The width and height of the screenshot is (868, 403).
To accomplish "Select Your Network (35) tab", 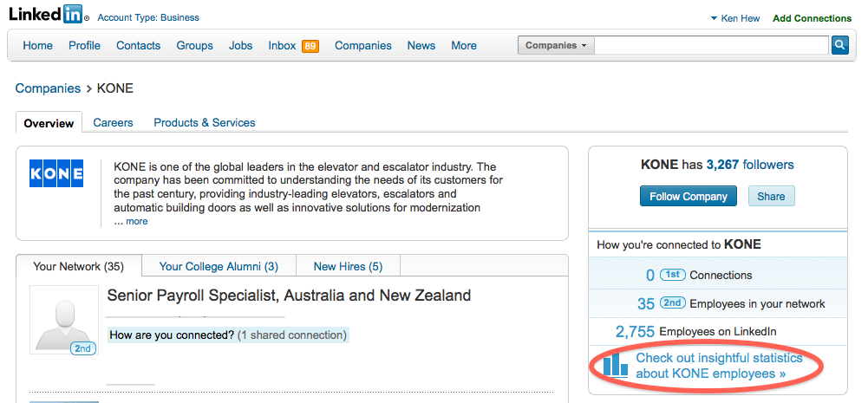I will (79, 266).
